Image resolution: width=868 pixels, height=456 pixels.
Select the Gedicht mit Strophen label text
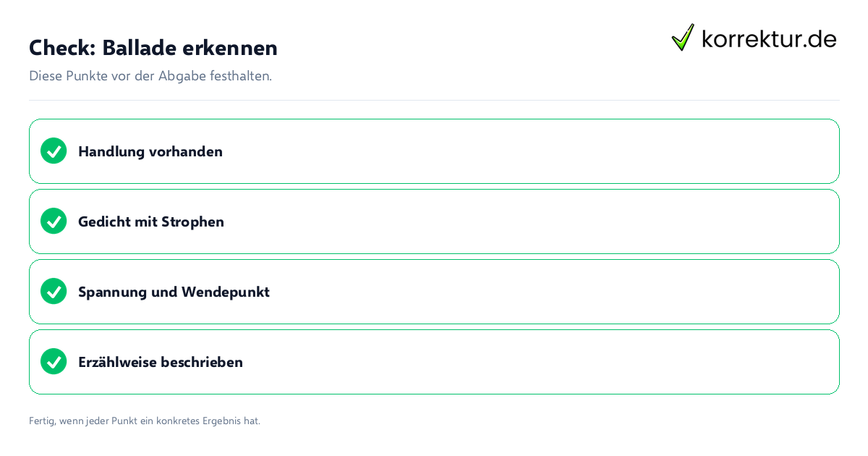tap(151, 221)
